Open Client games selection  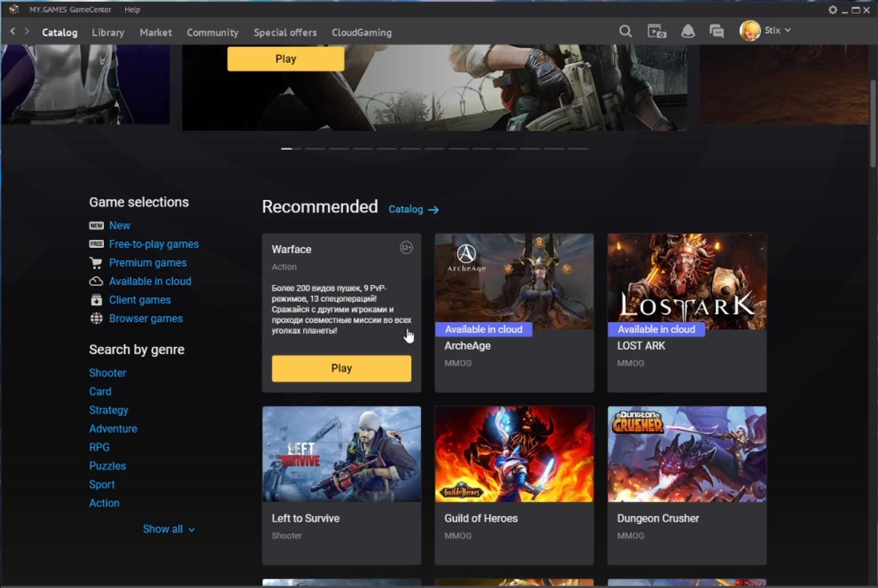click(x=140, y=300)
